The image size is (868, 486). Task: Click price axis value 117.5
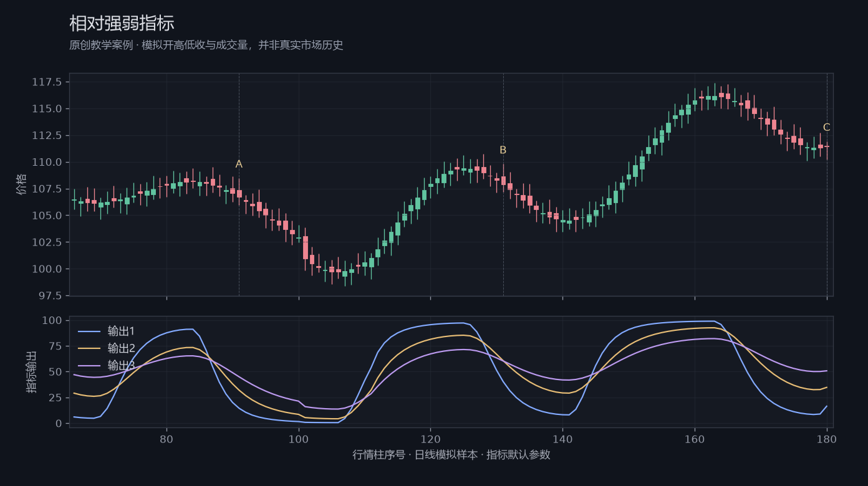[47, 82]
